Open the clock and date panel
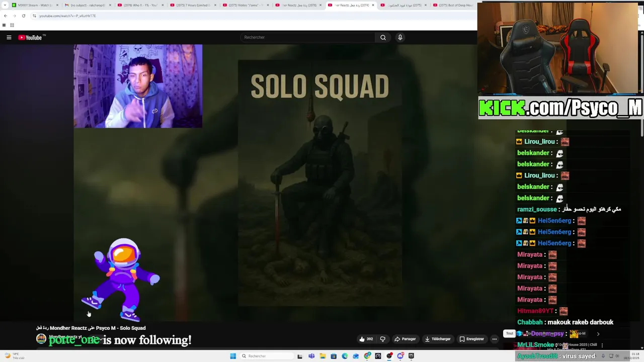 click(631, 356)
